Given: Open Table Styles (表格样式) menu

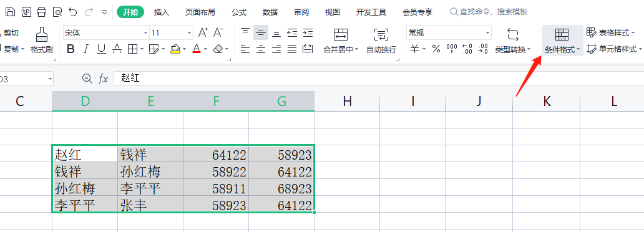Looking at the screenshot, I should 611,32.
